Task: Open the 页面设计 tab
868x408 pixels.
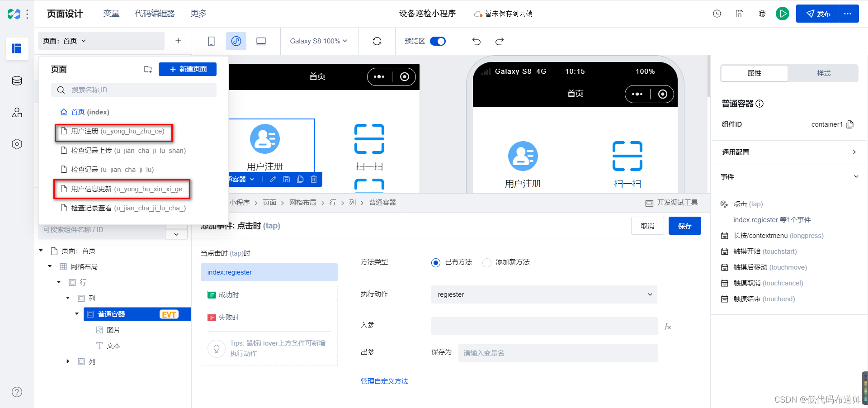Action: click(65, 14)
